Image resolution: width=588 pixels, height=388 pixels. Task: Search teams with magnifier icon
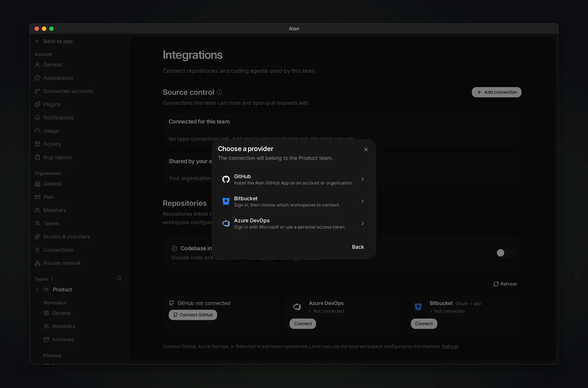[x=119, y=278]
